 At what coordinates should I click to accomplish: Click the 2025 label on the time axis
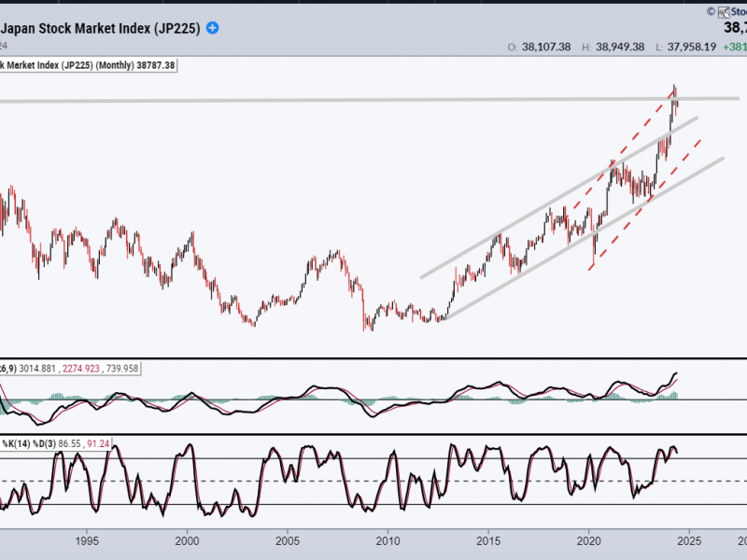pos(689,541)
